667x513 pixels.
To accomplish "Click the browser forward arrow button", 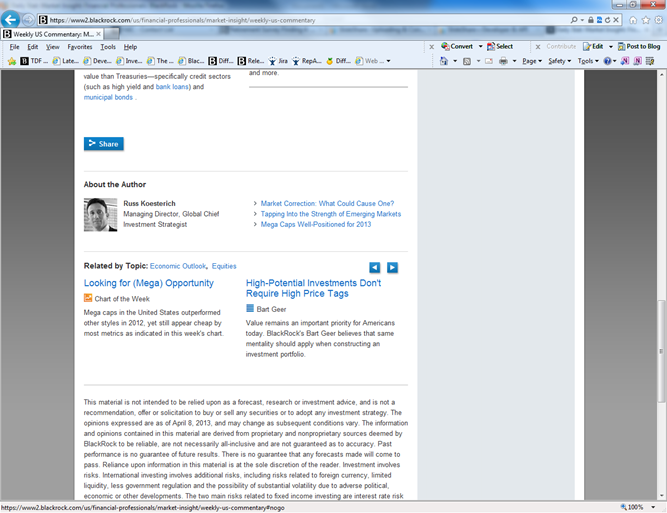I will (28, 20).
